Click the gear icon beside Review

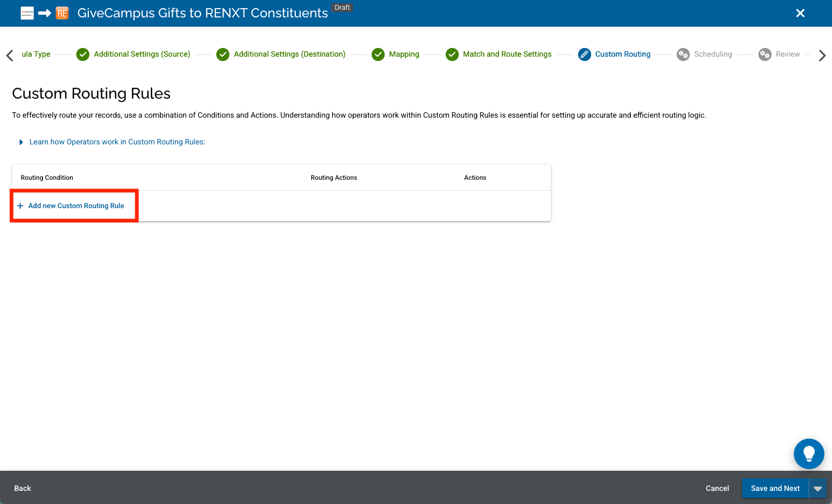[765, 54]
